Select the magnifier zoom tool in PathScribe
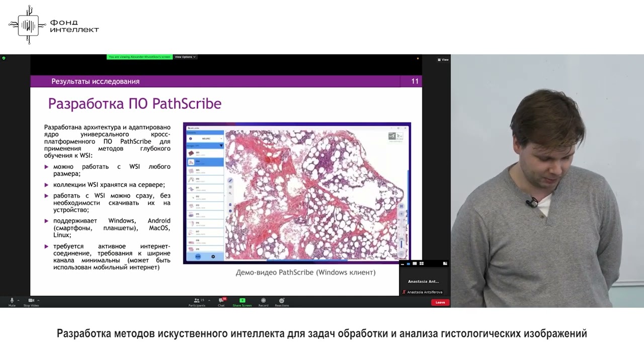 click(x=230, y=193)
